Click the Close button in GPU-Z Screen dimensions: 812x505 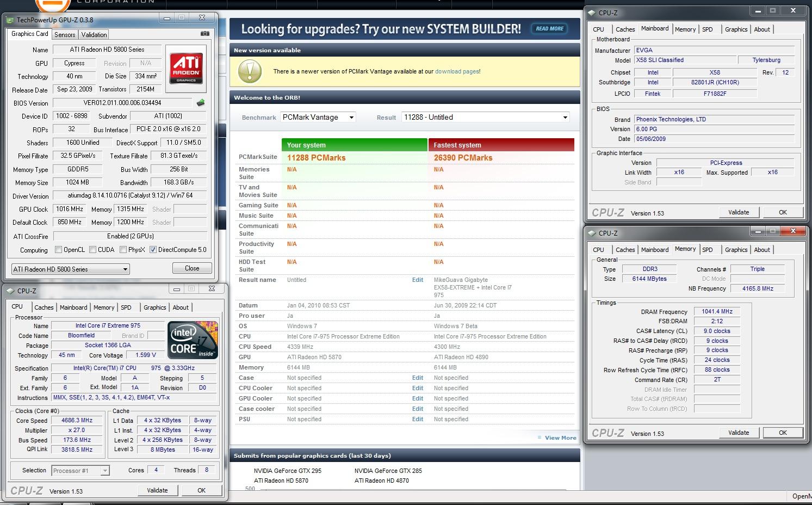click(192, 268)
